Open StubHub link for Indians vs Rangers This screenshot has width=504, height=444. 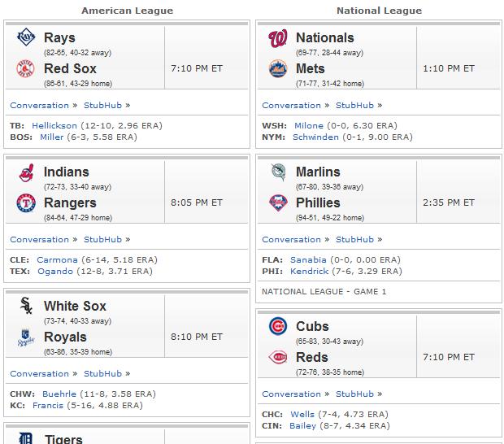103,240
